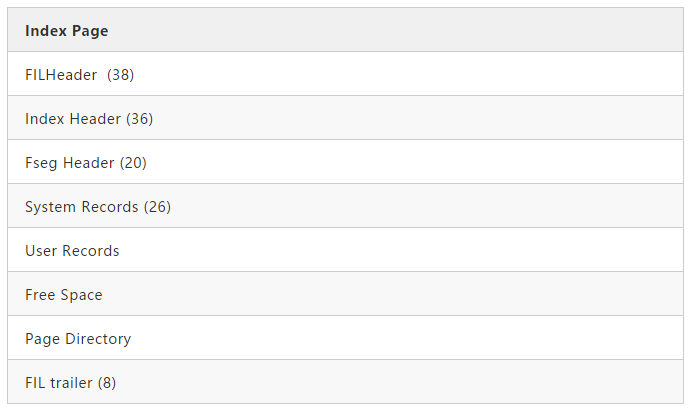Click the 'Index Page' table header cell
The image size is (692, 408).
[66, 31]
